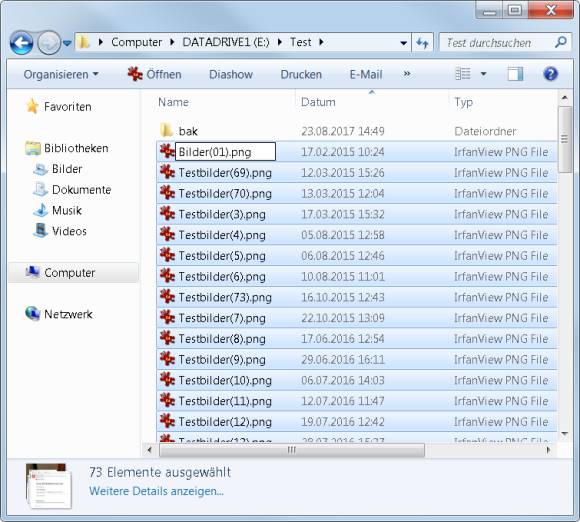Select the bak folder icon

(166, 131)
